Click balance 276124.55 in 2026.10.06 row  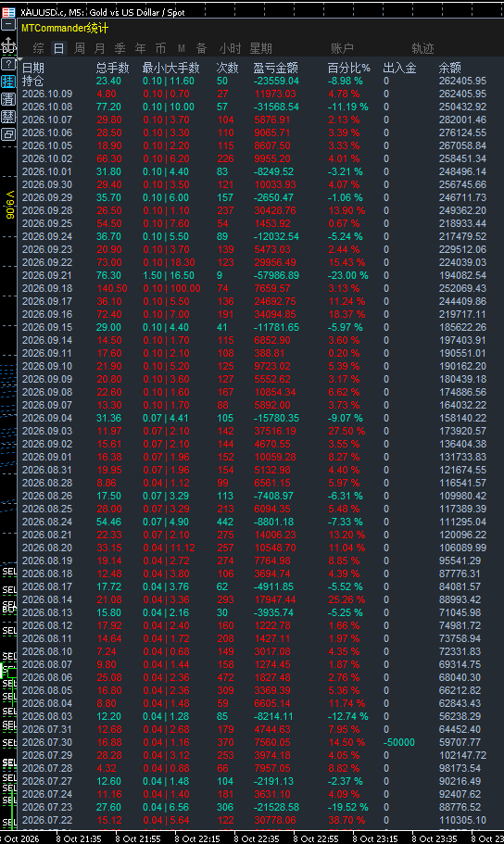(x=462, y=132)
